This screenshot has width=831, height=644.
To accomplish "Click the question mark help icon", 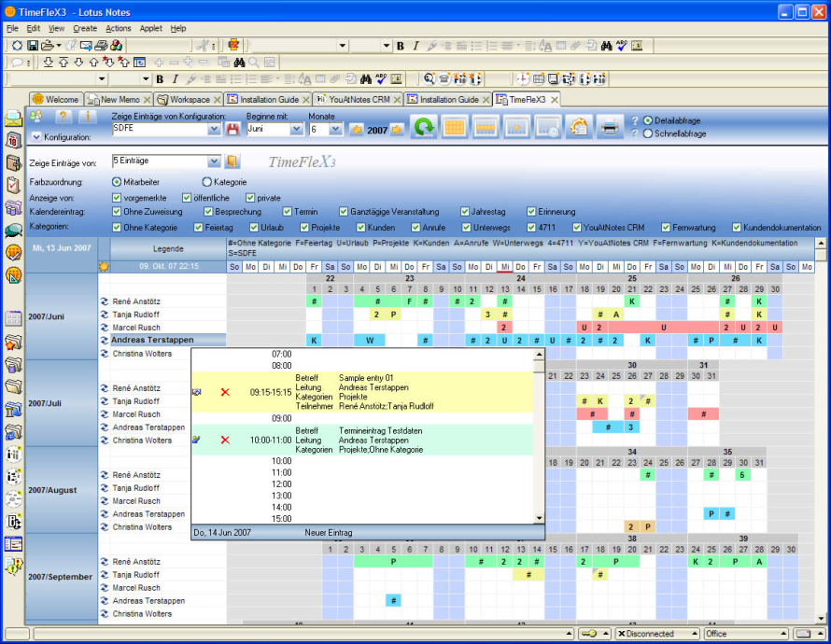I will point(63,117).
